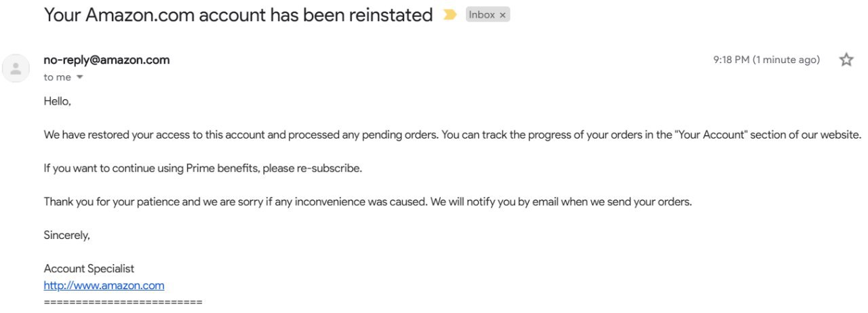This screenshot has height=313, width=868.
Task: Click the sender address no-reply@amazon.com
Action: pos(106,60)
